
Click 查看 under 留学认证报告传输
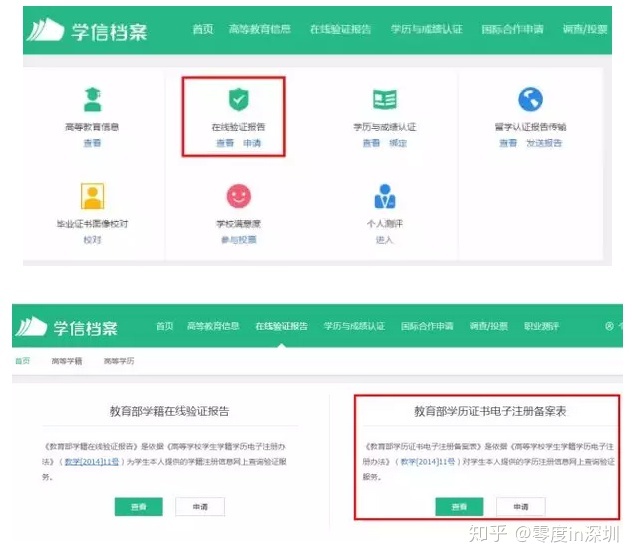pyautogui.click(x=508, y=143)
